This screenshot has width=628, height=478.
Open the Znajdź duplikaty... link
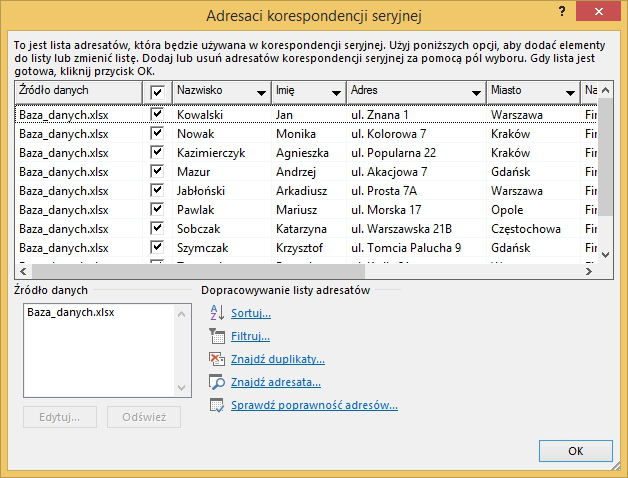[x=278, y=359]
